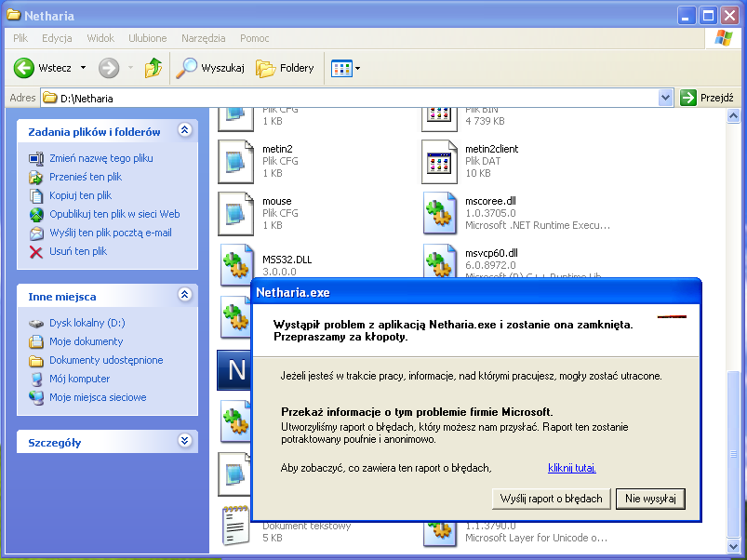The width and height of the screenshot is (747, 560).
Task: Select the metin2client file name
Action: (x=492, y=149)
